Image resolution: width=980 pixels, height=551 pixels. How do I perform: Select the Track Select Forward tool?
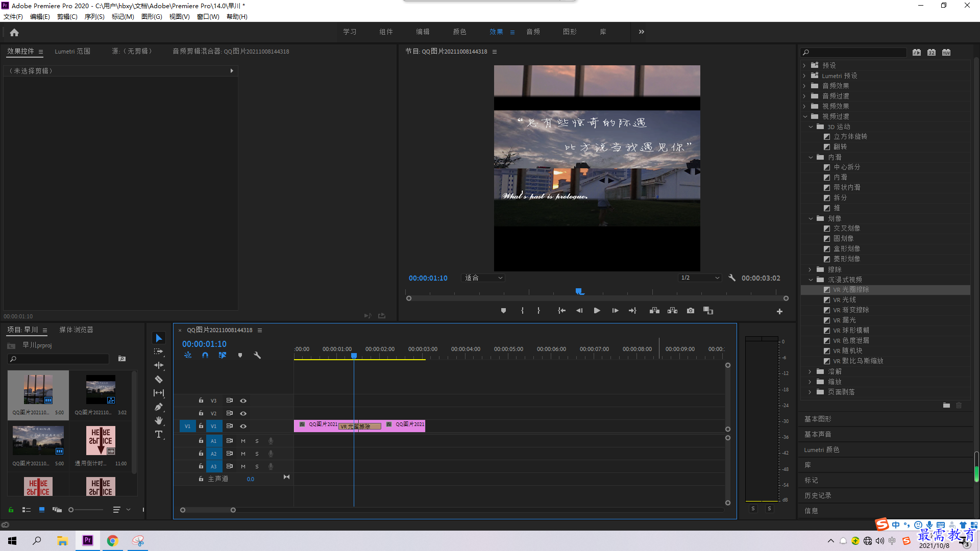click(x=159, y=352)
